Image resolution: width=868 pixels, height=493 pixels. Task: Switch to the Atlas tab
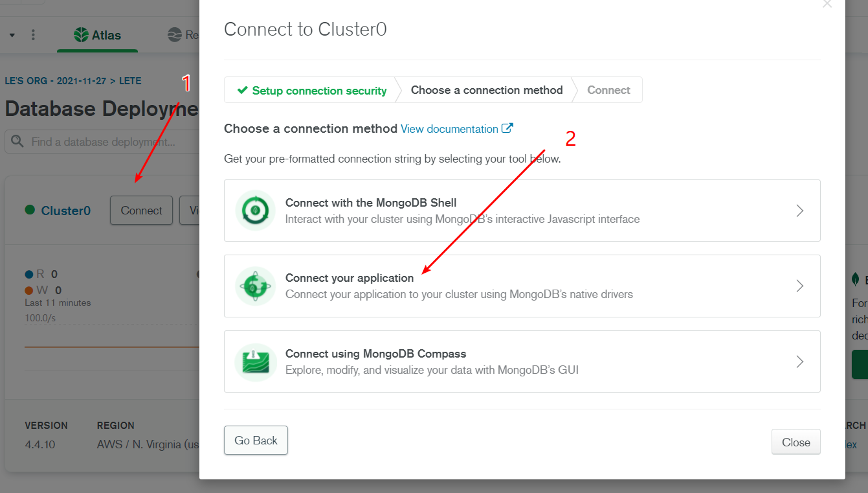pos(98,35)
